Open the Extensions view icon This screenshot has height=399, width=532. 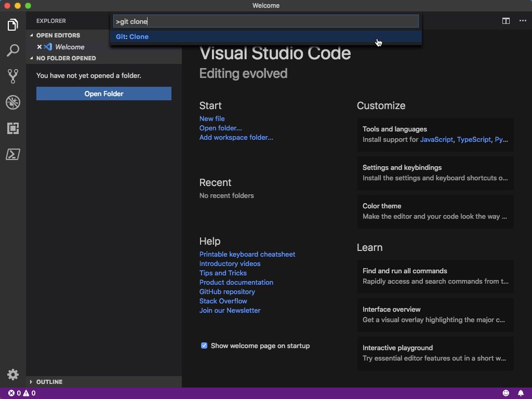[13, 128]
